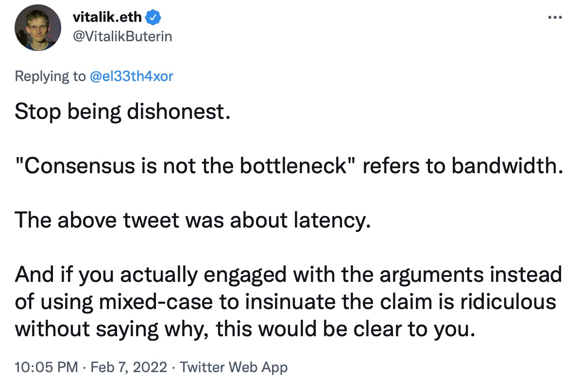This screenshot has height=392, width=580.
Task: Open the tweet's three-dot More menu
Action: 554,18
